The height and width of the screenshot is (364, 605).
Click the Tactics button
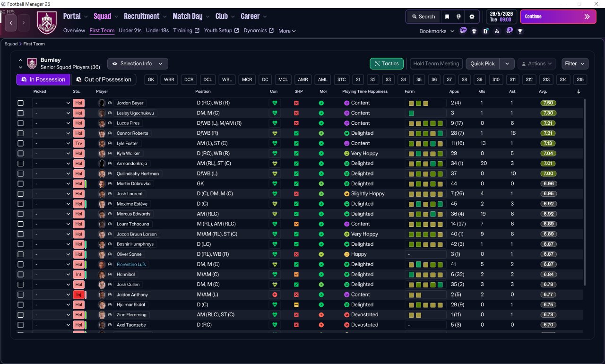point(386,64)
